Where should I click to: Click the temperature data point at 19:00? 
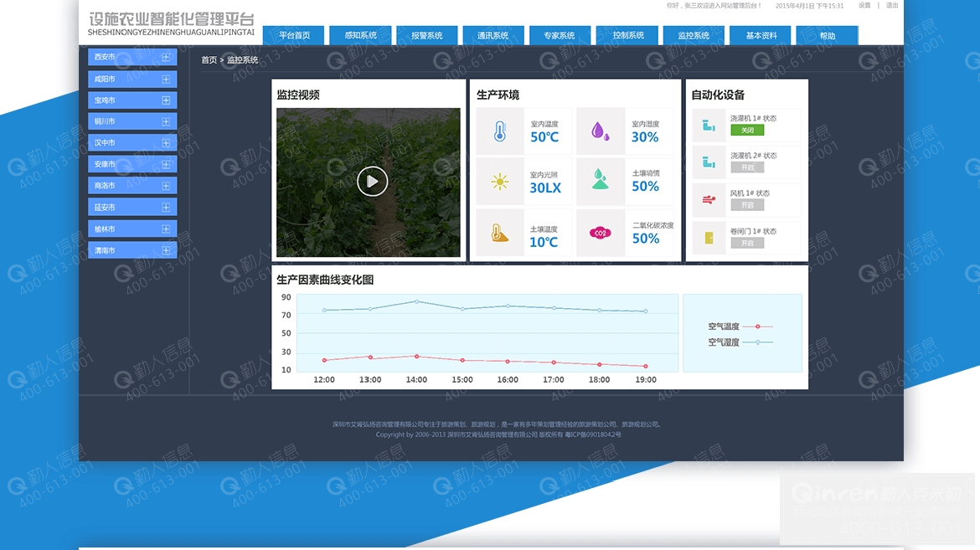pos(646,367)
